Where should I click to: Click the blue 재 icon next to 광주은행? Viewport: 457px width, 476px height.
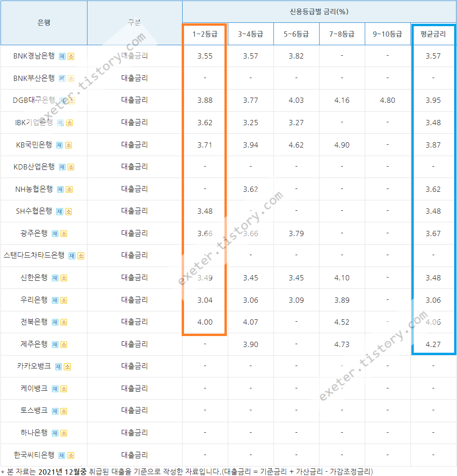[55, 233]
